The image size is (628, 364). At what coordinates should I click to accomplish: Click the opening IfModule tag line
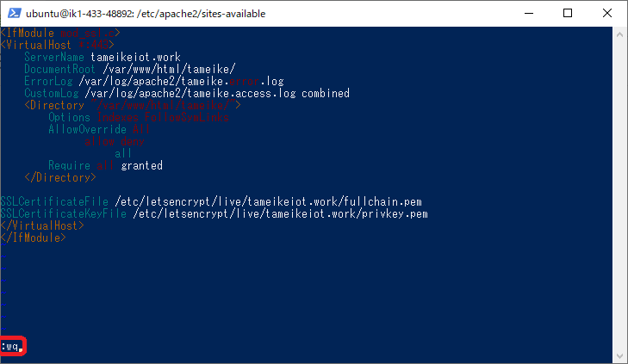point(59,33)
